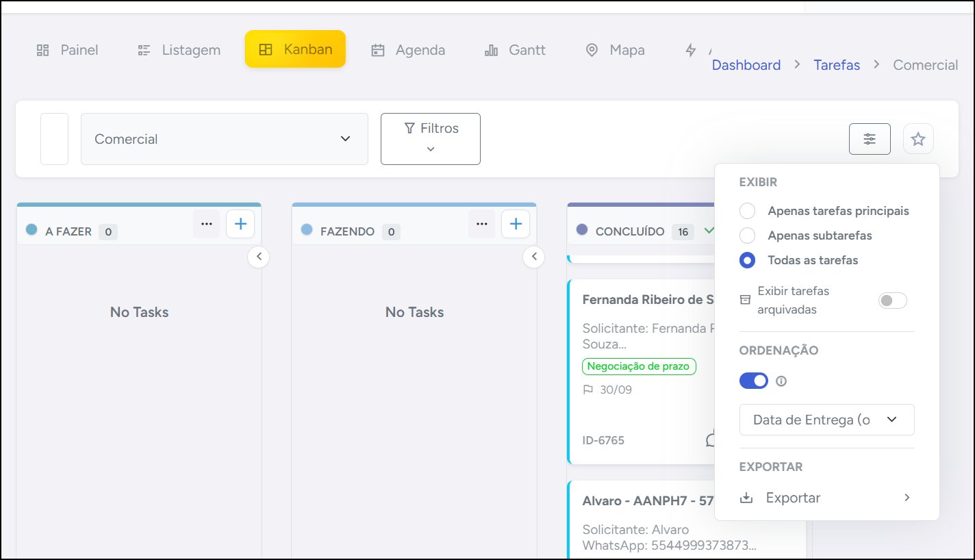Go to Tarefas breadcrumb link
The height and width of the screenshot is (560, 975).
[837, 65]
